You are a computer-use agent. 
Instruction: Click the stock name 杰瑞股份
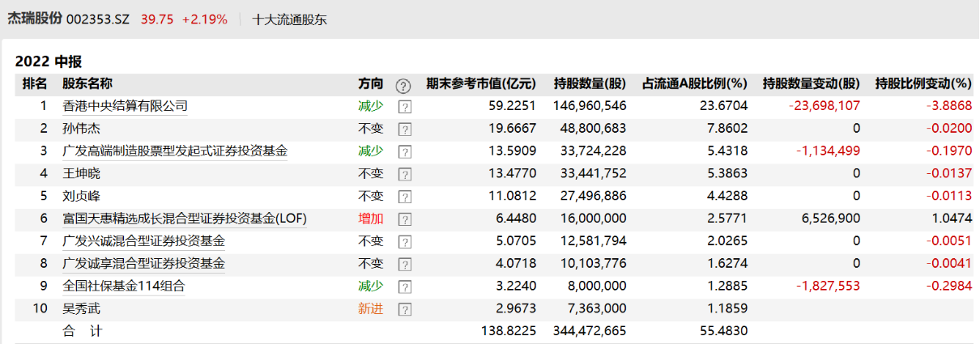[x=34, y=19]
